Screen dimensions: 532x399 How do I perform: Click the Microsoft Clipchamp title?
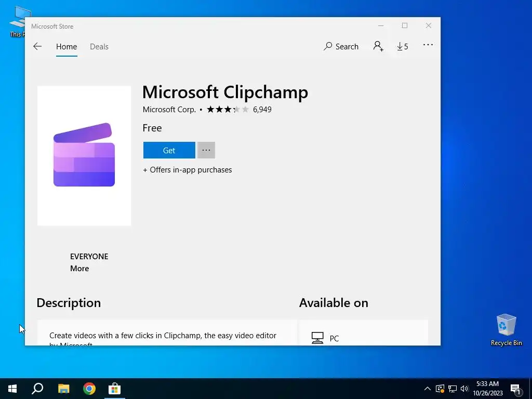point(225,92)
